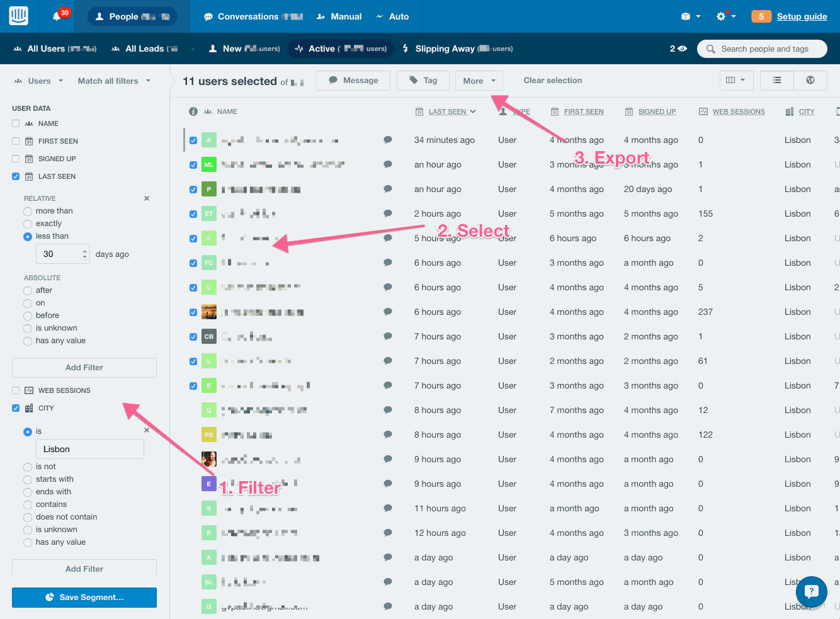840x619 pixels.
Task: Uncheck the City filter checkbox
Action: 16,408
